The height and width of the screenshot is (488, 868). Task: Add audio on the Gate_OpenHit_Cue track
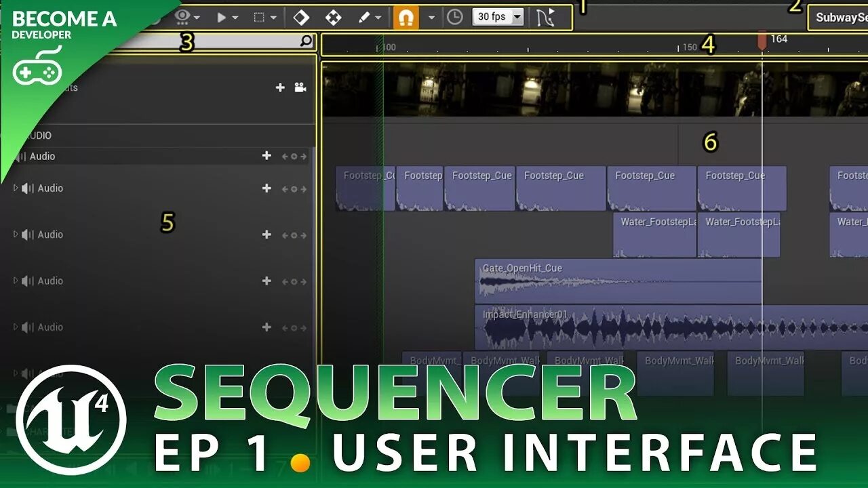point(267,281)
